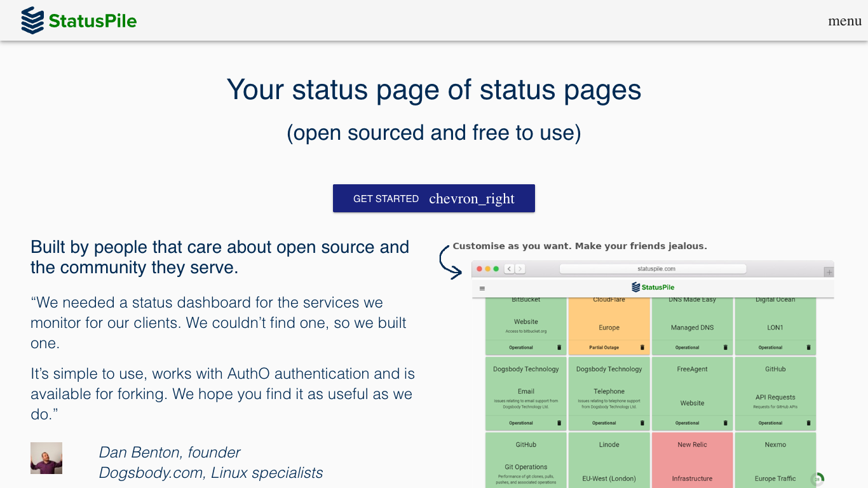
Task: Click the StatusPile logo in the page header
Action: pyautogui.click(x=79, y=20)
